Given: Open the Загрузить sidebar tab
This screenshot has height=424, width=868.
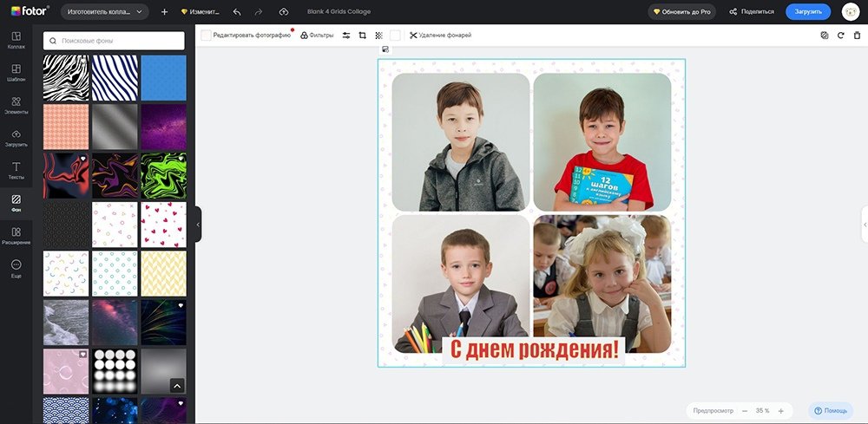Looking at the screenshot, I should click(x=16, y=138).
